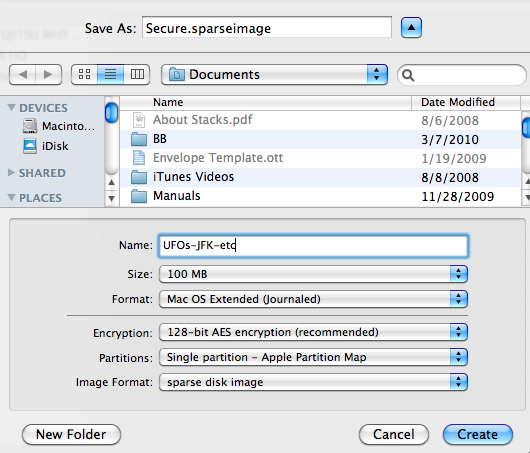Switch to icon view mode
The width and height of the screenshot is (530, 453).
pyautogui.click(x=85, y=74)
